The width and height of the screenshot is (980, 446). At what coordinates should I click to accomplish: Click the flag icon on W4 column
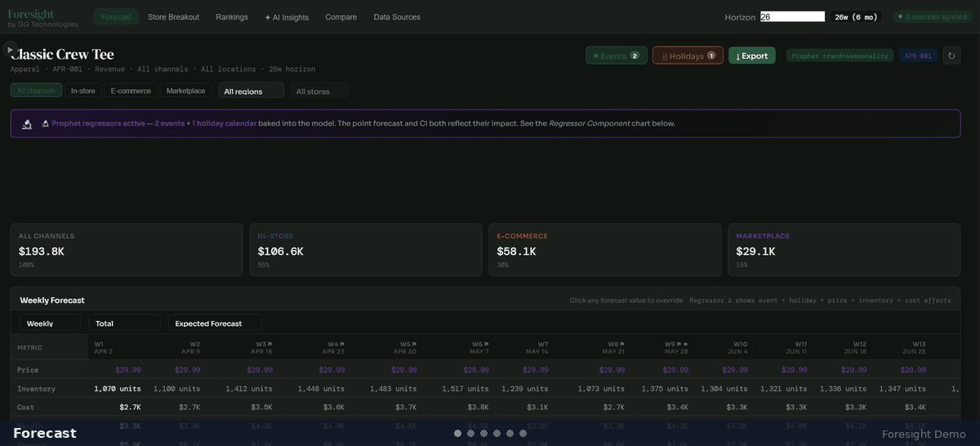point(342,344)
